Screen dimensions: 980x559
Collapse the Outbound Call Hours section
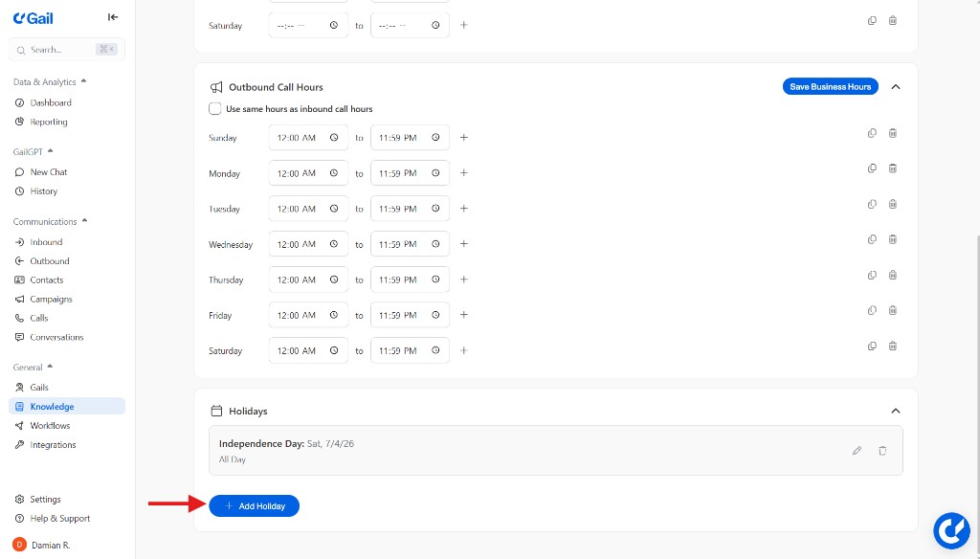pos(896,87)
